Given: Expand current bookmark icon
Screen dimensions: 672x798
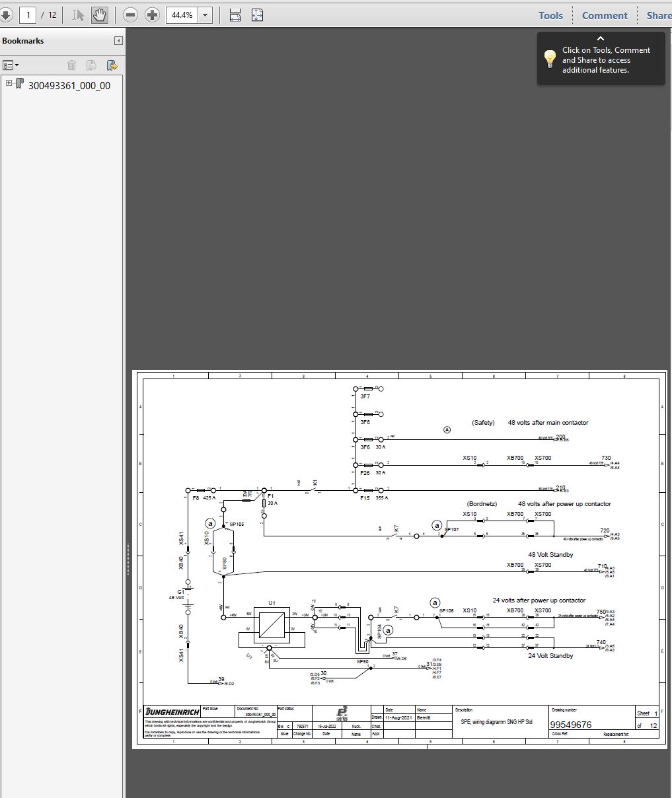Looking at the screenshot, I should coord(112,65).
